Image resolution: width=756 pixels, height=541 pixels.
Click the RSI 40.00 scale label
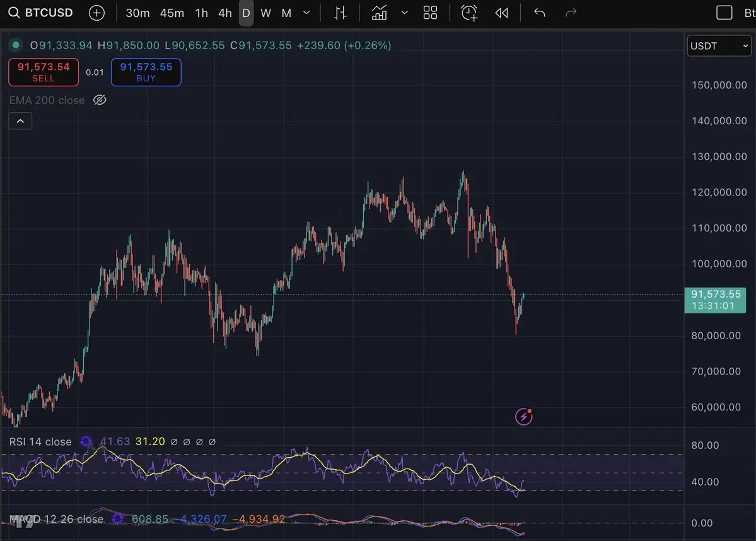click(x=705, y=482)
